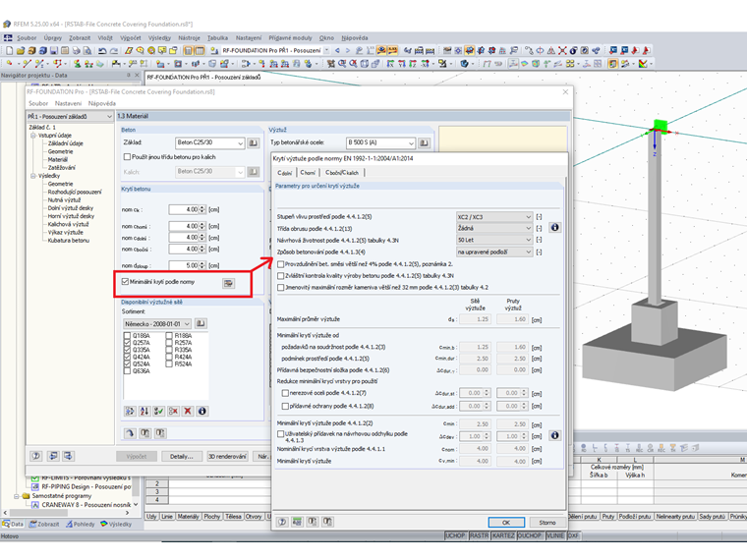Click info icon beside návrhovou odchylku row

[554, 435]
